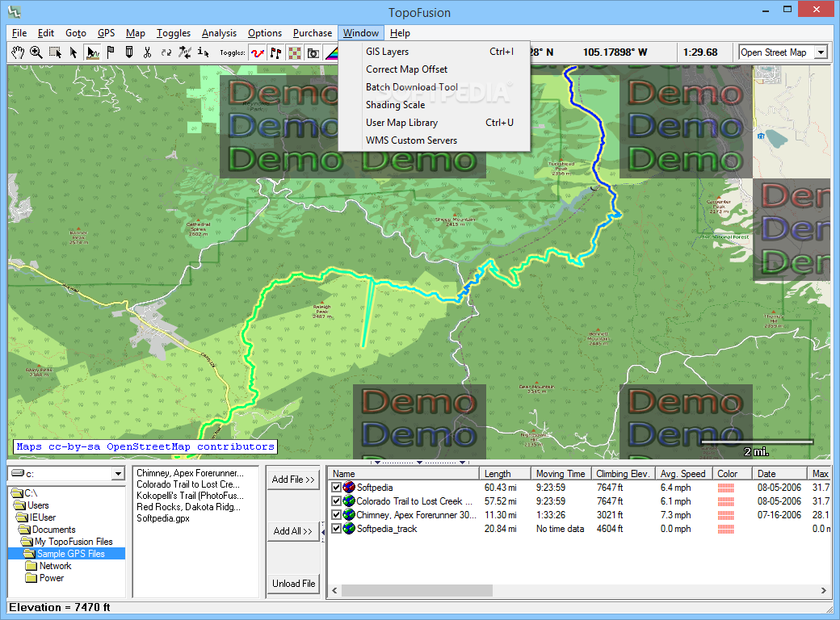Image resolution: width=840 pixels, height=620 pixels.
Task: Click the merge tracks tool icon
Action: click(185, 52)
